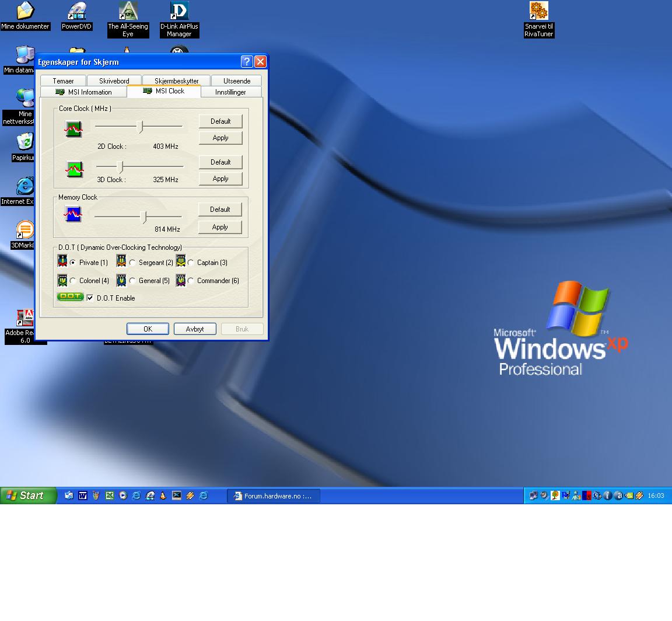Select the Captain (3) radio option
The image size is (672, 621).
click(191, 263)
